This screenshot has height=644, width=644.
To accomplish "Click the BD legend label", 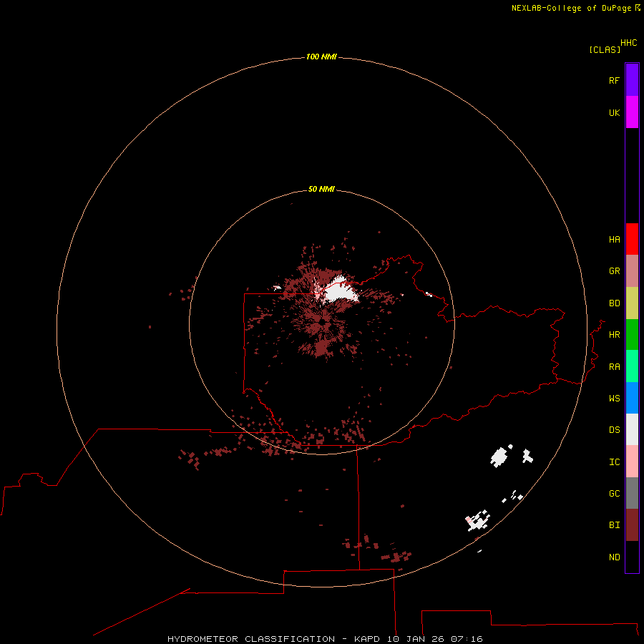I will click(x=615, y=303).
